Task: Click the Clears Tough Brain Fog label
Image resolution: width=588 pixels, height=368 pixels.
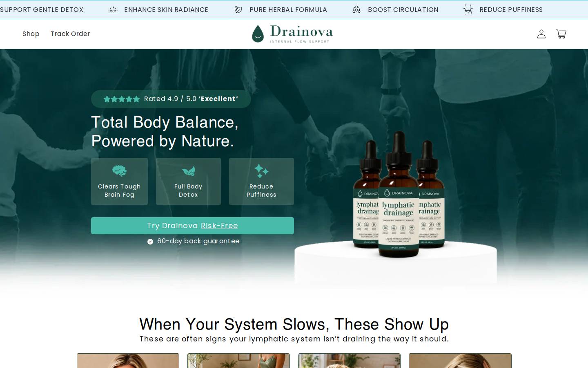Action: [119, 191]
